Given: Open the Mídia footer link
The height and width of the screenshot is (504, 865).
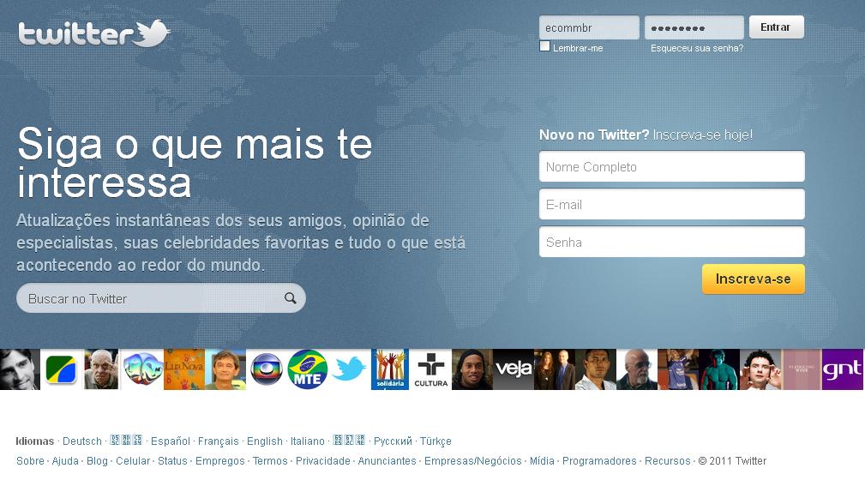Looking at the screenshot, I should tap(543, 461).
